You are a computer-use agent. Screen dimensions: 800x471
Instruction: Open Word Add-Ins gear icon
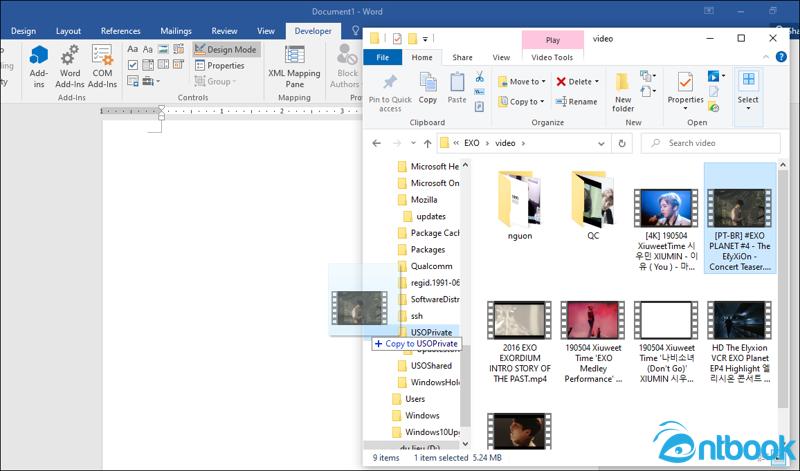[x=70, y=66]
